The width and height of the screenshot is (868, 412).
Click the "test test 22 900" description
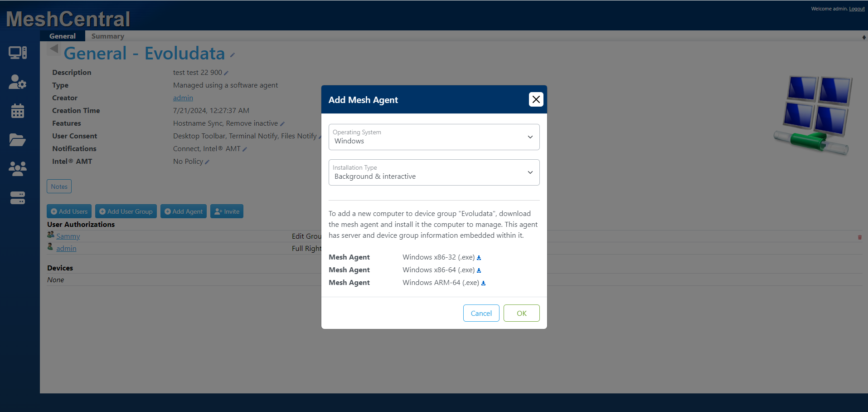(198, 73)
